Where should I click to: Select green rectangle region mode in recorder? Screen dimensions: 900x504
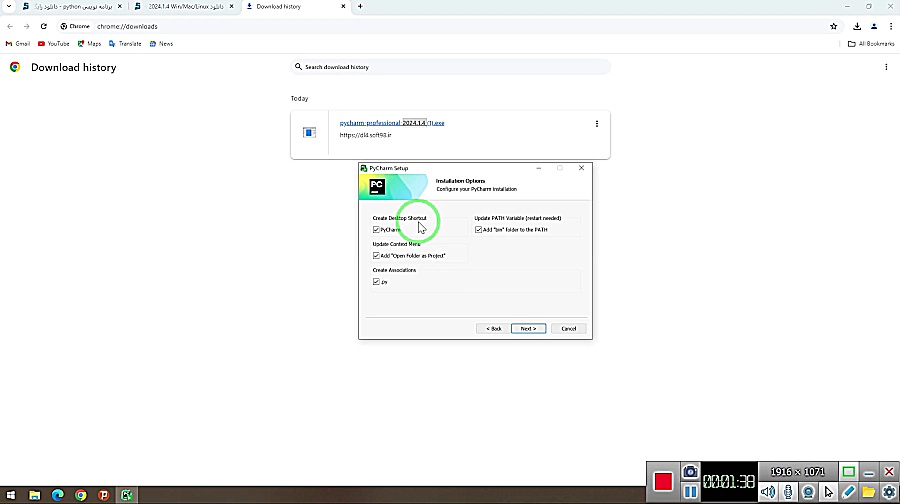pyautogui.click(x=848, y=472)
